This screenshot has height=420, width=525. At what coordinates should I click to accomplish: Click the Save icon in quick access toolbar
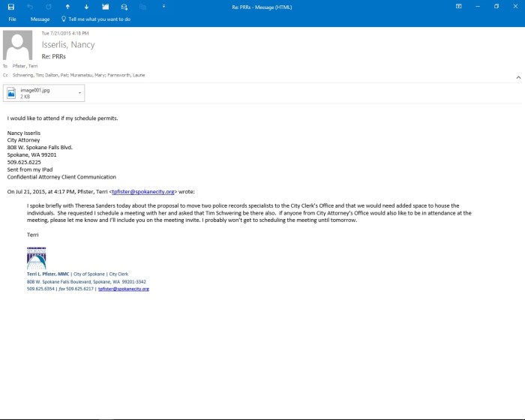coord(10,6)
